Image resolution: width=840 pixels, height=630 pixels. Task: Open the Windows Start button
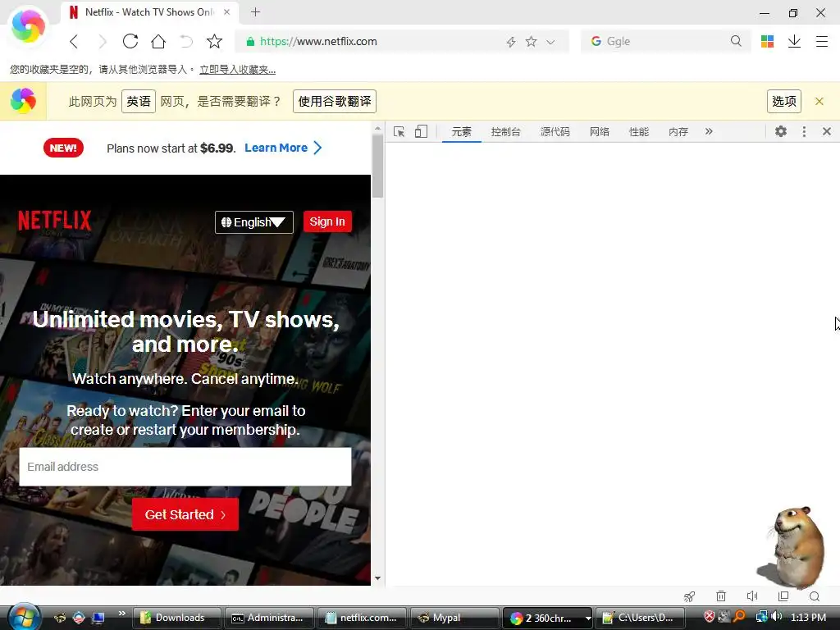(x=23, y=617)
